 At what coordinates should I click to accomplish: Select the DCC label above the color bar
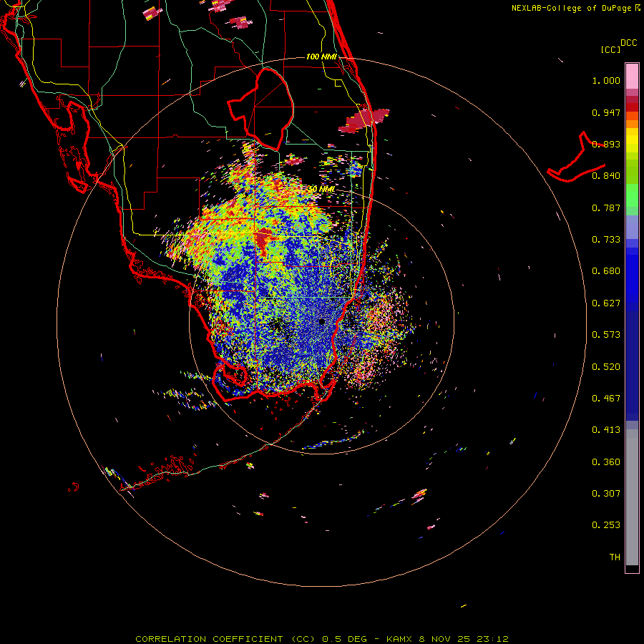coord(629,43)
